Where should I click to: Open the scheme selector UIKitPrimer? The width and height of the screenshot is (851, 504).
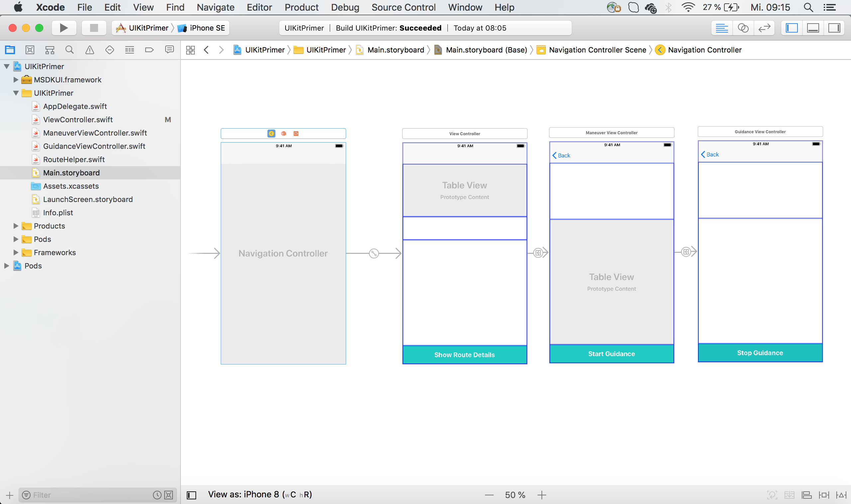(x=142, y=28)
